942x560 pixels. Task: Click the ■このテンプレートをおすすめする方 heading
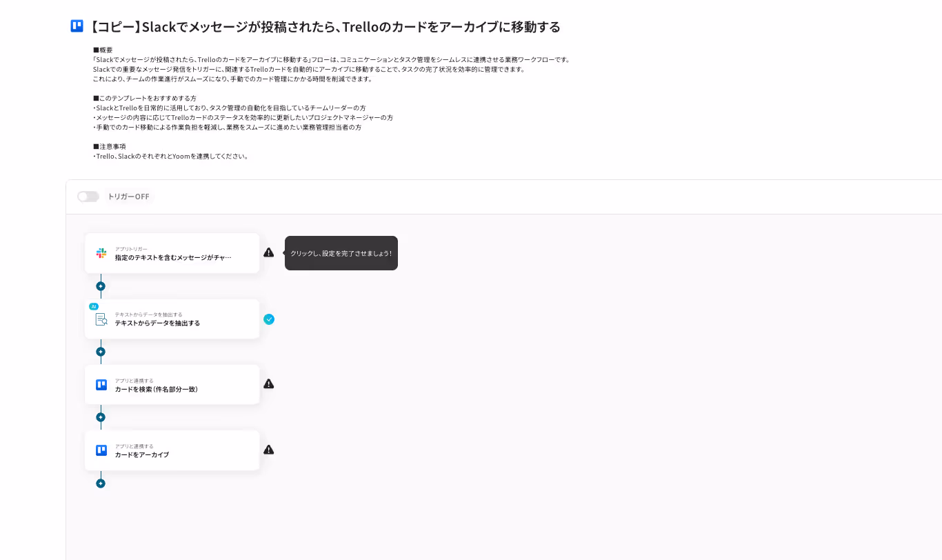(x=145, y=98)
